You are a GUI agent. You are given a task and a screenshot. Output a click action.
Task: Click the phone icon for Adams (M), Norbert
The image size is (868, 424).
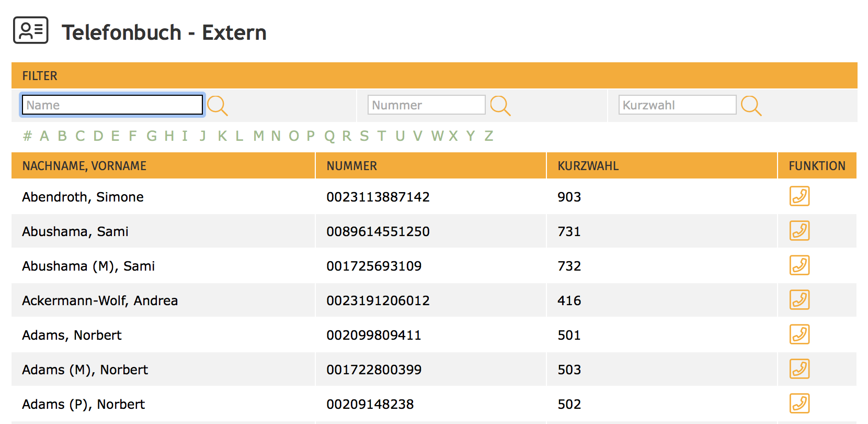[x=799, y=369]
